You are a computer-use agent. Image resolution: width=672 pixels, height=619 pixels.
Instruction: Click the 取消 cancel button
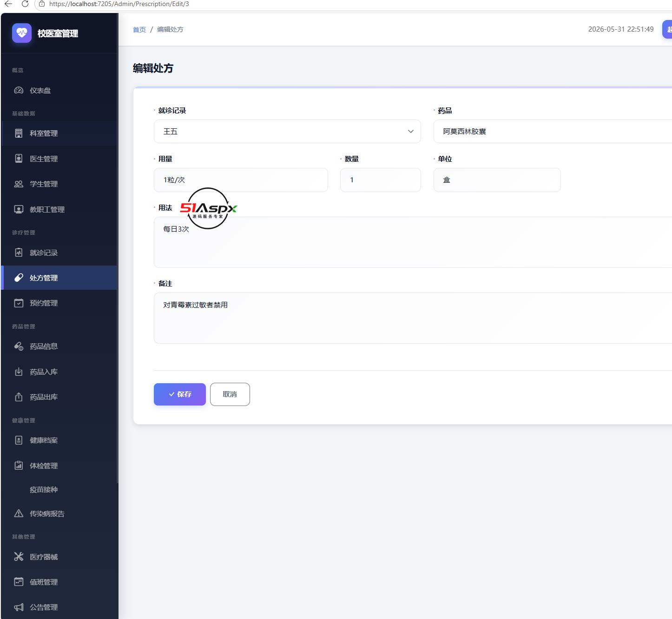[x=230, y=394]
